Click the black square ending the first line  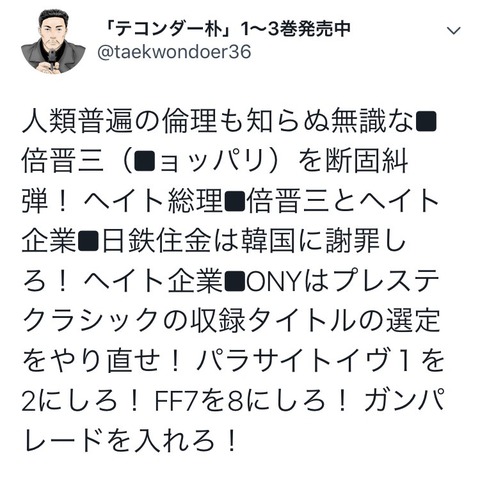pos(426,122)
